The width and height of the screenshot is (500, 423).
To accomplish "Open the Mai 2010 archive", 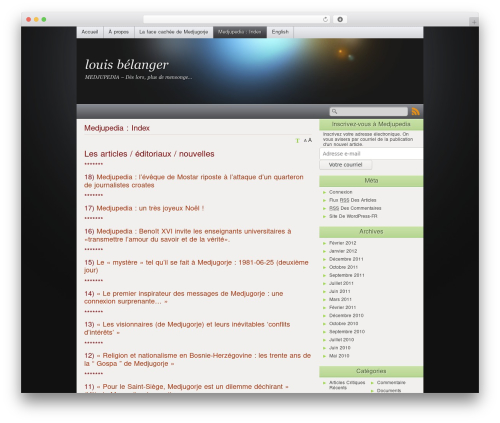I will coord(339,356).
